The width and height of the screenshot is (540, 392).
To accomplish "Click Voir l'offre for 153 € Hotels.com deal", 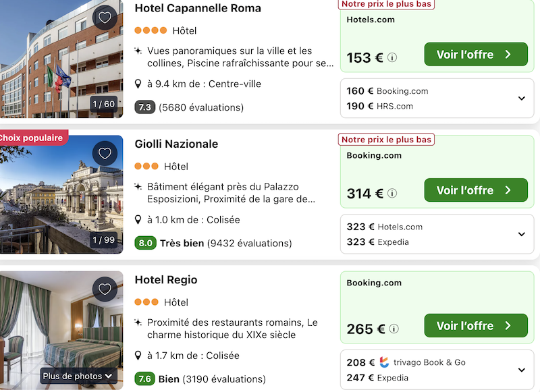I will 475,55.
